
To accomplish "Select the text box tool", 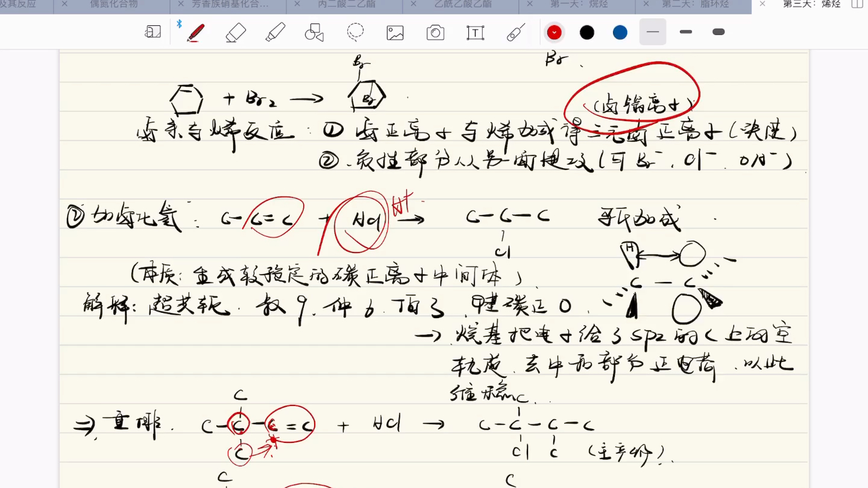I will coord(476,33).
